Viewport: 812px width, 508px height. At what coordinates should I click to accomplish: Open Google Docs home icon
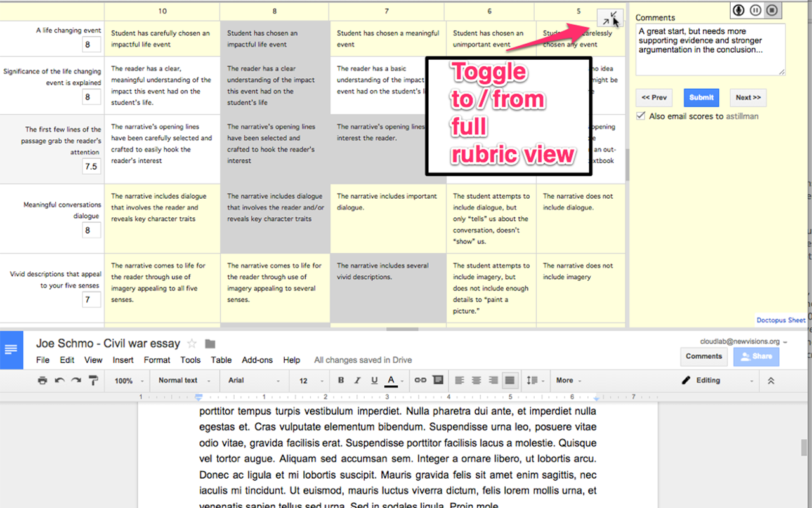coord(11,350)
